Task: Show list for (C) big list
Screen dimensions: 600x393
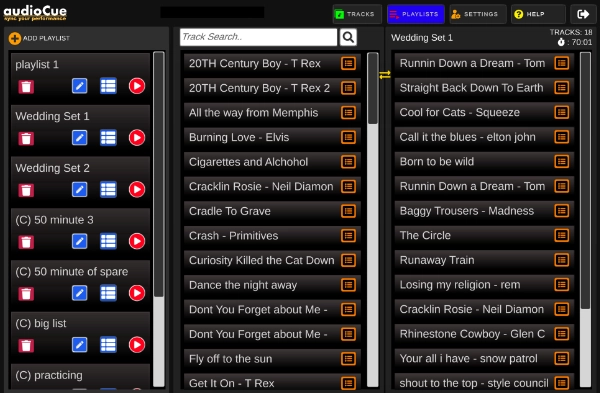Action: click(108, 345)
